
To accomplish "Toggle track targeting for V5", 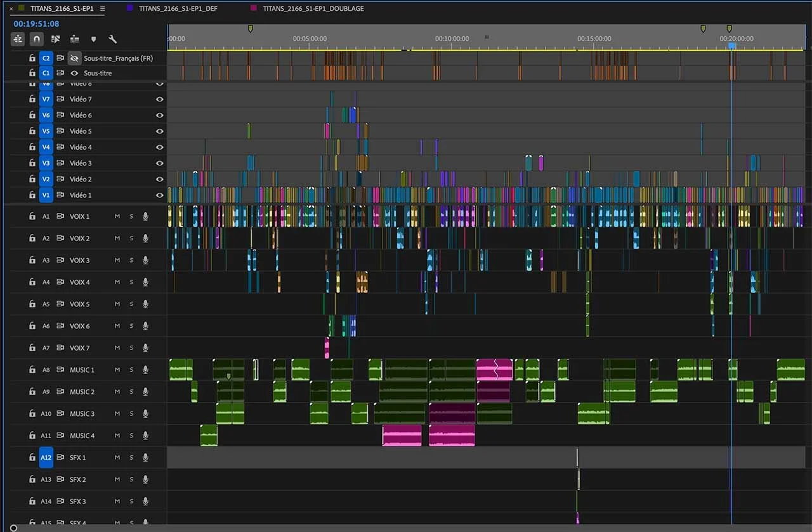I will pyautogui.click(x=46, y=131).
